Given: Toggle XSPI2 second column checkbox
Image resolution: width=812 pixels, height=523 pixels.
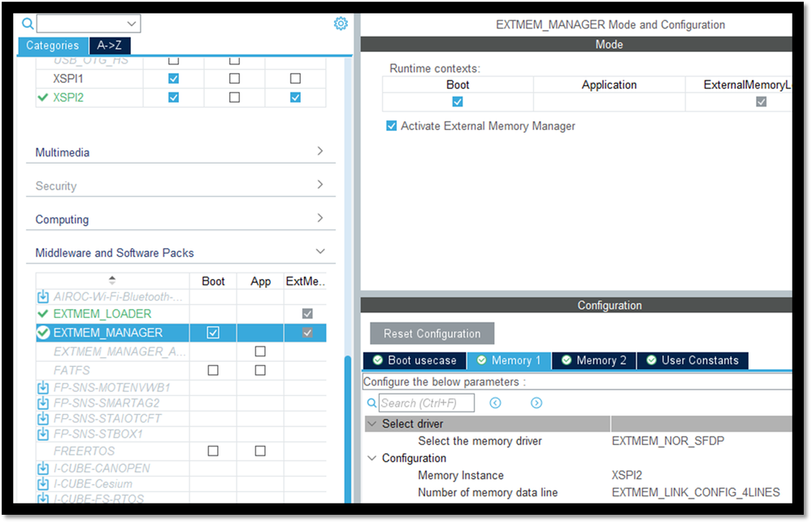Looking at the screenshot, I should pos(235,98).
